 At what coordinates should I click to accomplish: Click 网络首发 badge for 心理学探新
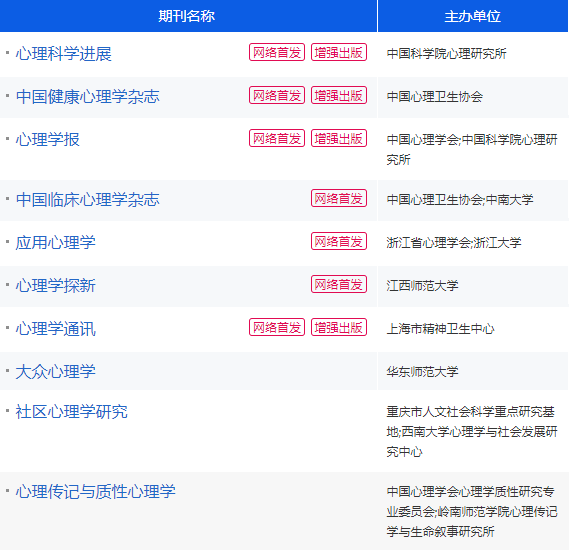coord(339,284)
